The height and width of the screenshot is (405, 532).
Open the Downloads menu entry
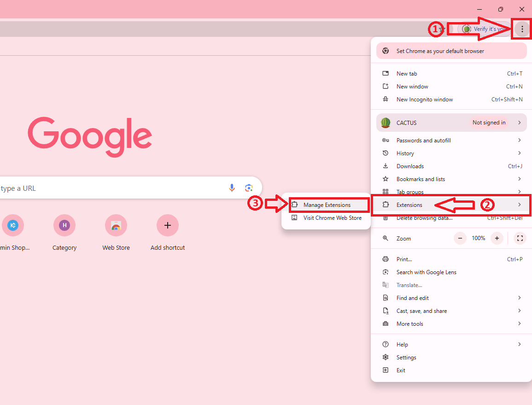pos(451,166)
